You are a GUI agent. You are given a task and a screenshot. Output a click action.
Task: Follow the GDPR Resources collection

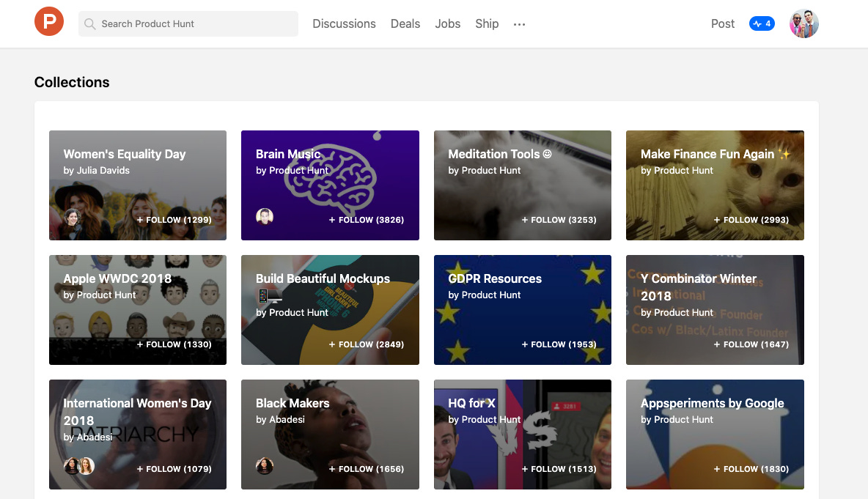coord(559,344)
